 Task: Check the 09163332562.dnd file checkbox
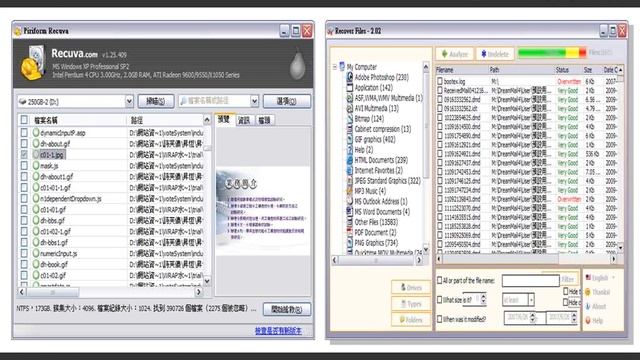point(440,99)
